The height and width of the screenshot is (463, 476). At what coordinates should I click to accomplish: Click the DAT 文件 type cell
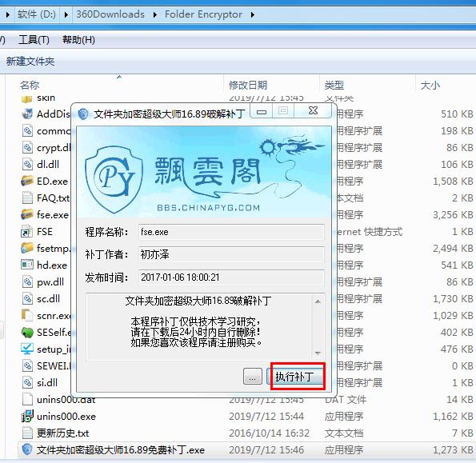tap(345, 400)
